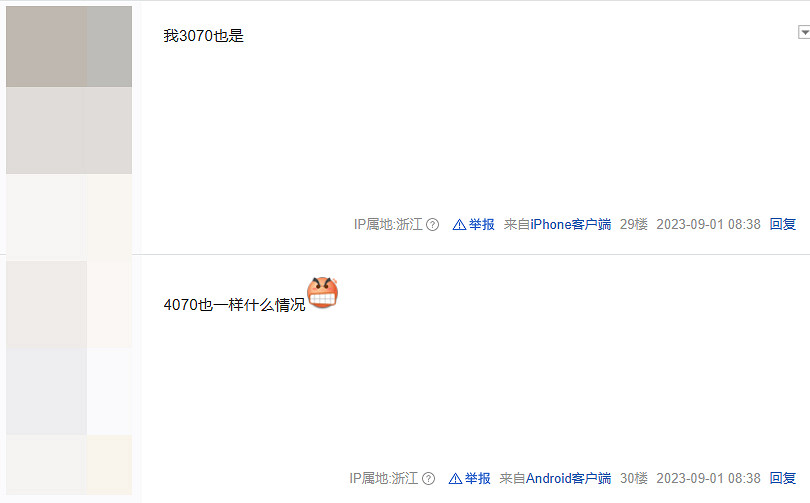This screenshot has width=810, height=503.
Task: Click the IP属地 help icon on 29楼
Action: pyautogui.click(x=433, y=225)
